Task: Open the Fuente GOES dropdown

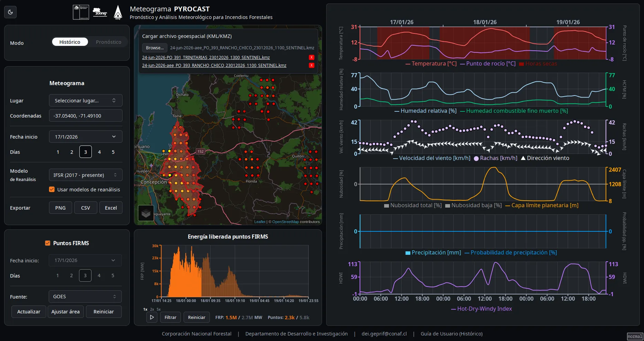Action: tap(85, 297)
